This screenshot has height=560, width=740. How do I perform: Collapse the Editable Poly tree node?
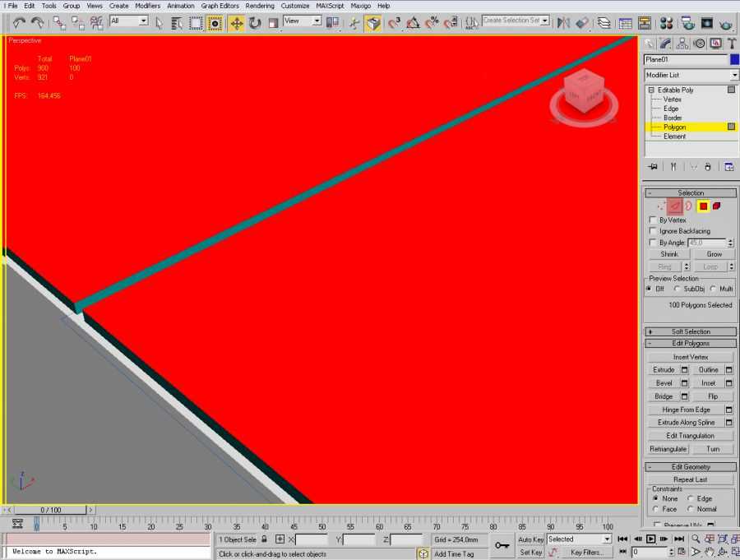(651, 90)
